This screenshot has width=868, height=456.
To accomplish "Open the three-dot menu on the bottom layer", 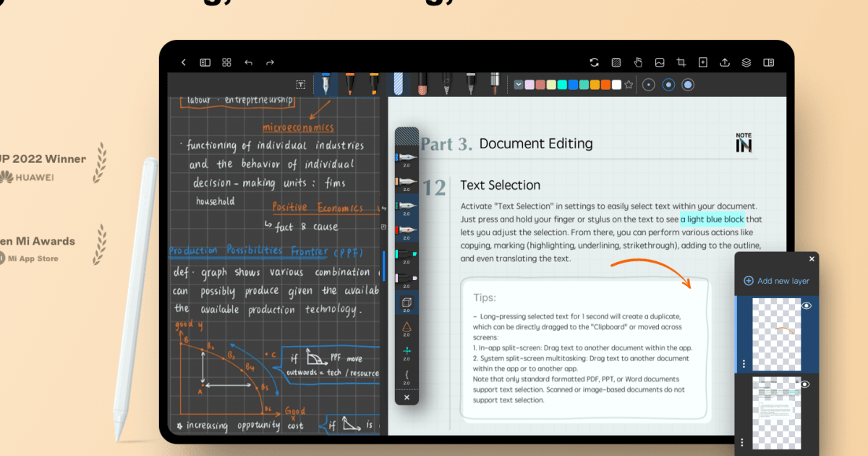I will [x=742, y=442].
